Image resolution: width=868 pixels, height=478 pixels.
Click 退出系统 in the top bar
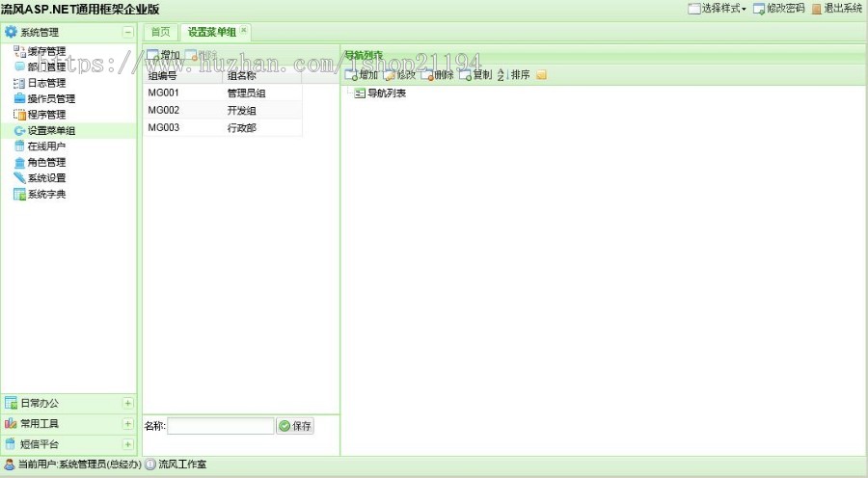point(837,9)
